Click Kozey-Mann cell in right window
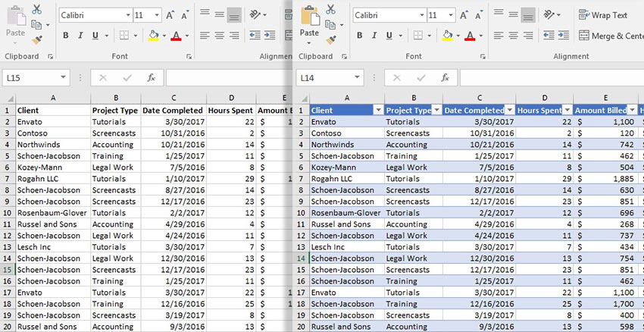This screenshot has height=332, width=644. (347, 168)
